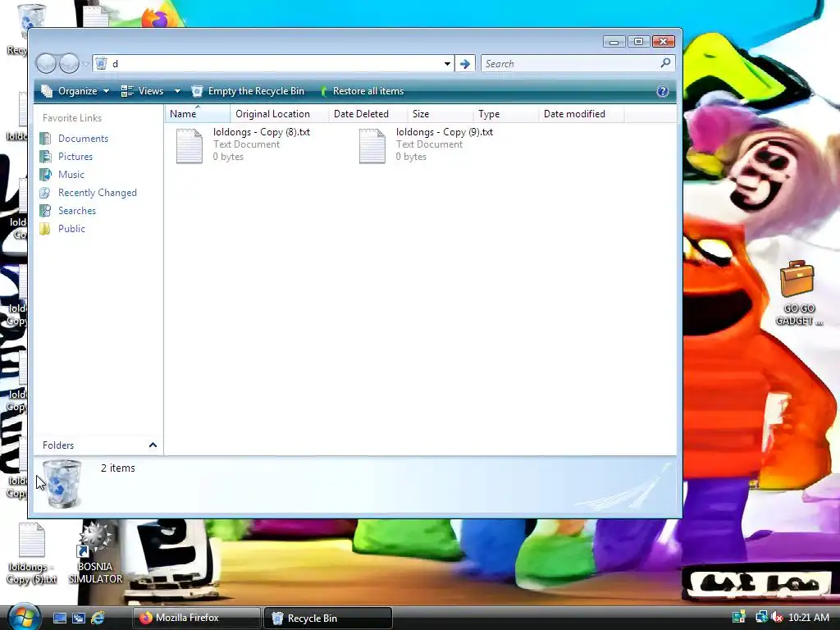The image size is (840, 630).
Task: Sort by Date modified column header
Action: point(582,113)
